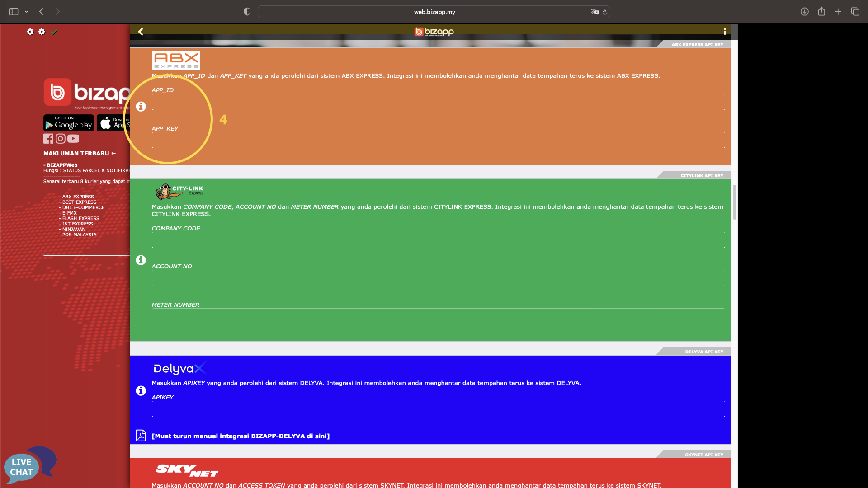This screenshot has width=868, height=488.
Task: Open the Live Chat bubble
Action: coord(30,465)
